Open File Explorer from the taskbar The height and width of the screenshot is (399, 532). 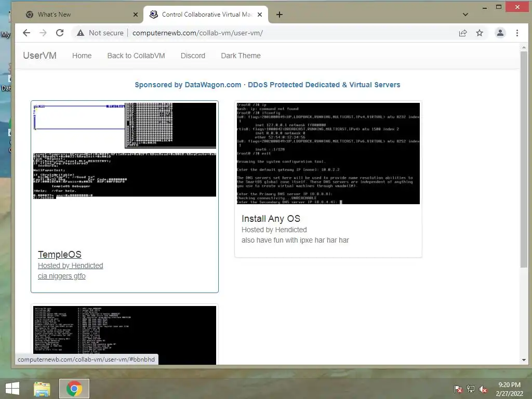(x=42, y=389)
